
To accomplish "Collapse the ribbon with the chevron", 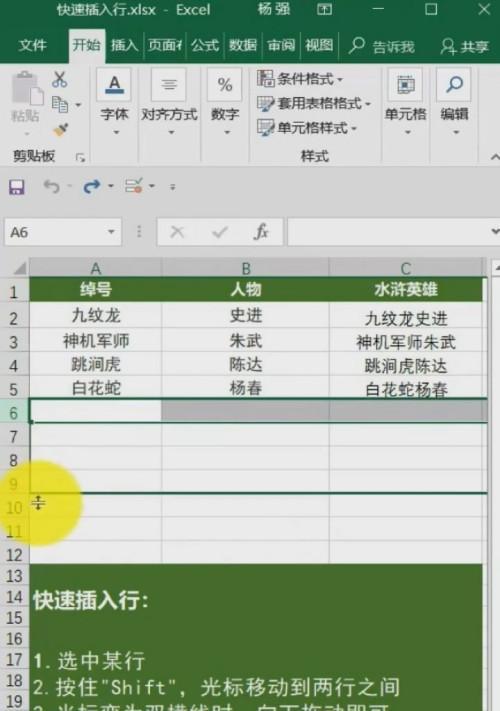I will (x=495, y=157).
